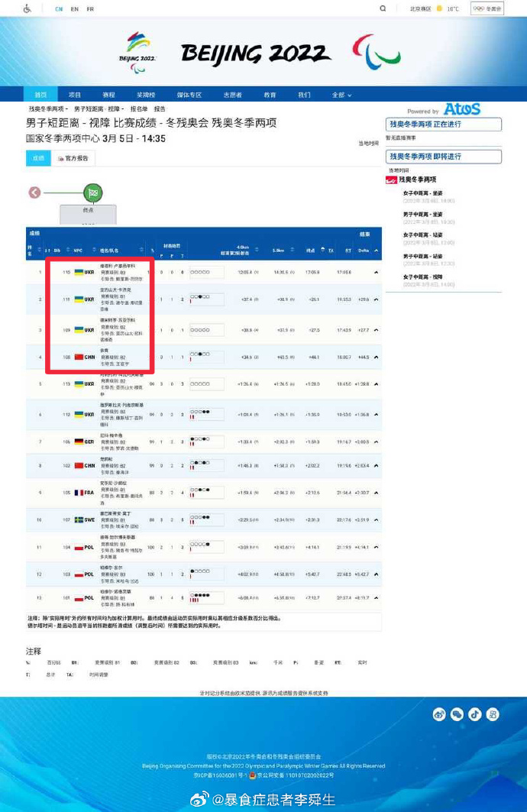Open the Weibo social icon in footer
This screenshot has width=527, height=812.
pyautogui.click(x=439, y=715)
